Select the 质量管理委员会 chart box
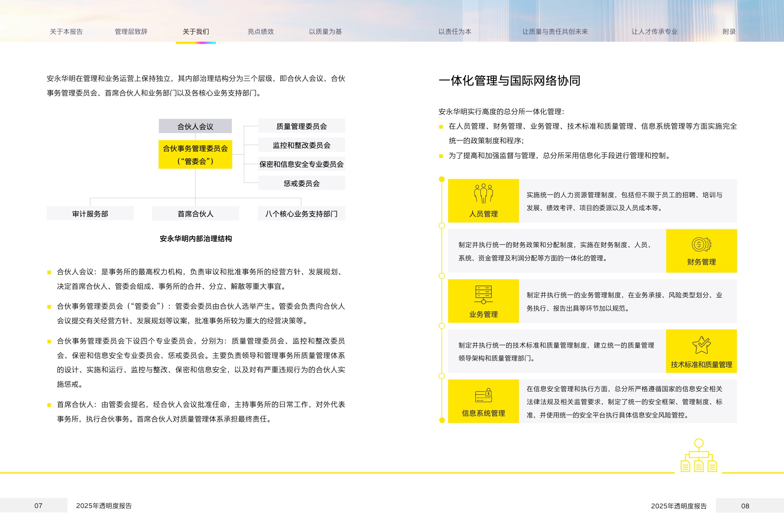 point(301,126)
